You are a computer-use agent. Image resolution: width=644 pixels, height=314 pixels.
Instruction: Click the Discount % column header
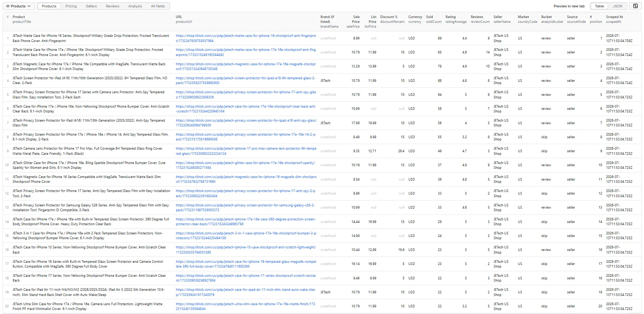tap(389, 17)
